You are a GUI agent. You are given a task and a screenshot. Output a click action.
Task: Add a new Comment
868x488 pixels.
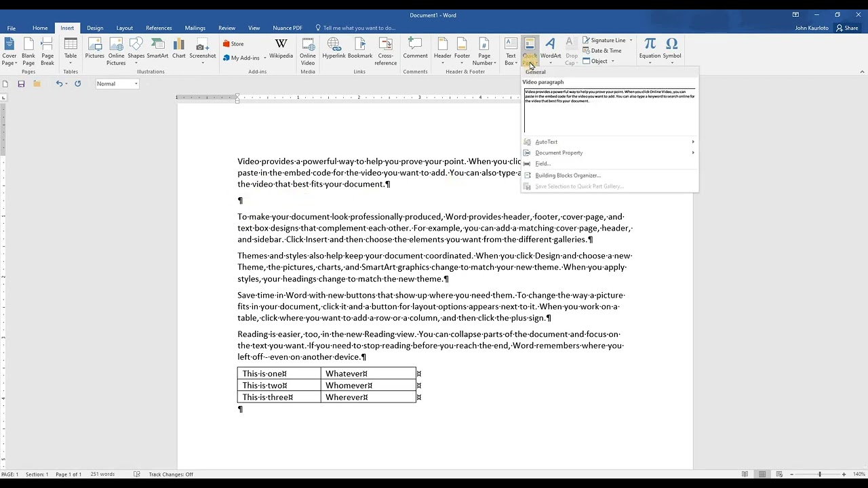pyautogui.click(x=415, y=49)
